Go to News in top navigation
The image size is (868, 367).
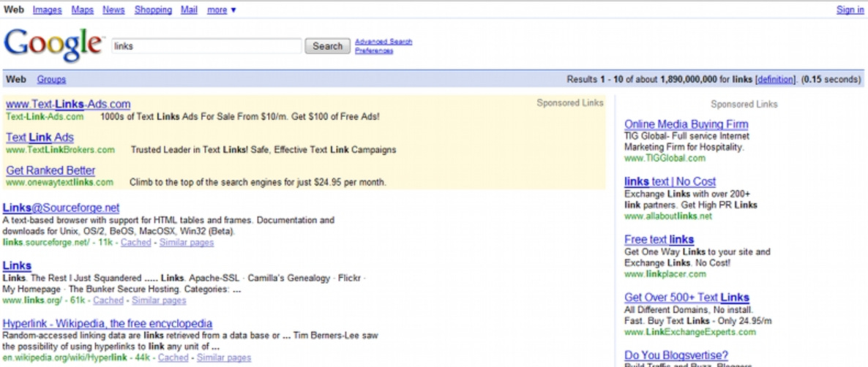[113, 10]
